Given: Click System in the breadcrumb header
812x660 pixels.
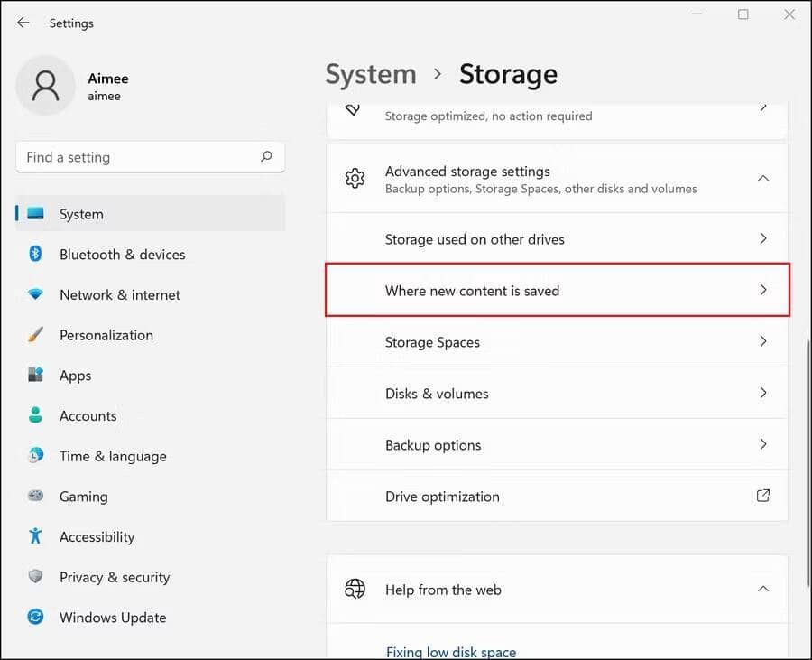Looking at the screenshot, I should 370,74.
